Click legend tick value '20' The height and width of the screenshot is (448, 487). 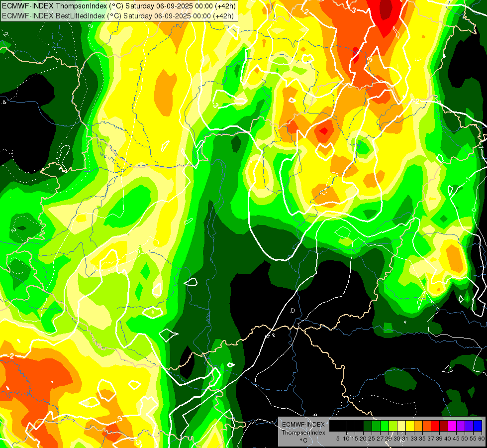click(364, 439)
